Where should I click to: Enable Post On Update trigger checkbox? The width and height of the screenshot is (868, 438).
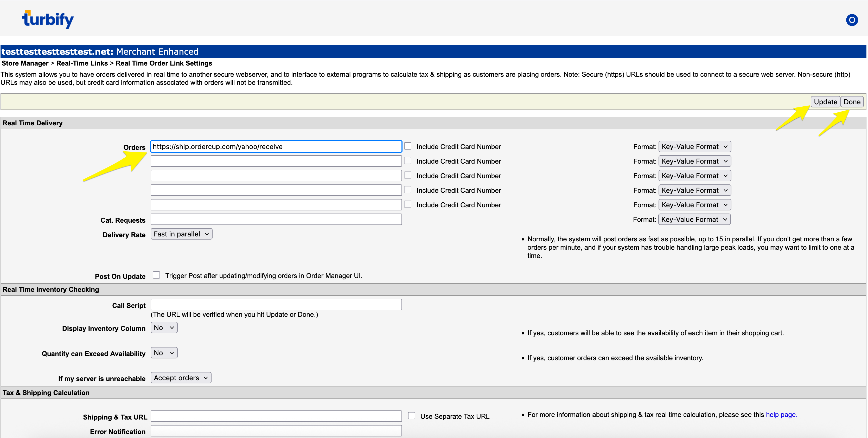156,275
